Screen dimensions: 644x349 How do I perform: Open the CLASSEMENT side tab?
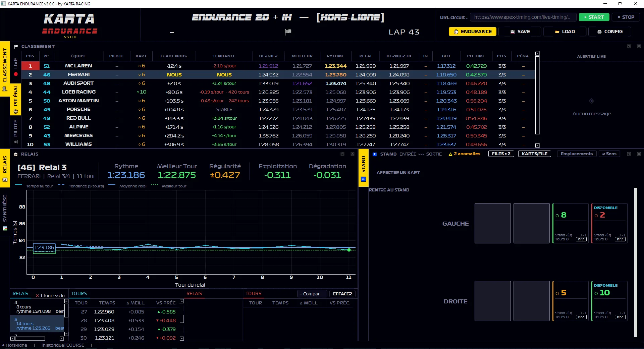point(5,69)
